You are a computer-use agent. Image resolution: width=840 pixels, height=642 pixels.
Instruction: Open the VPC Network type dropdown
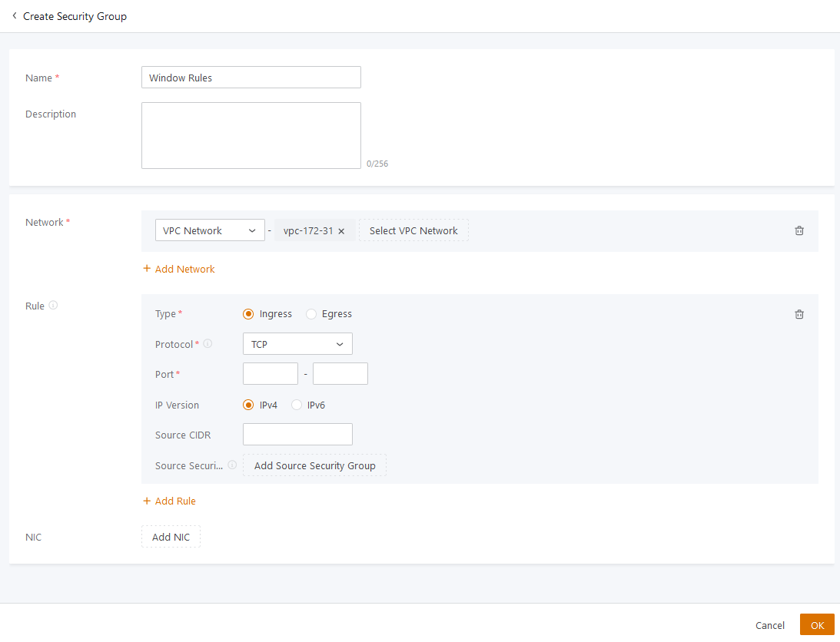coord(210,230)
